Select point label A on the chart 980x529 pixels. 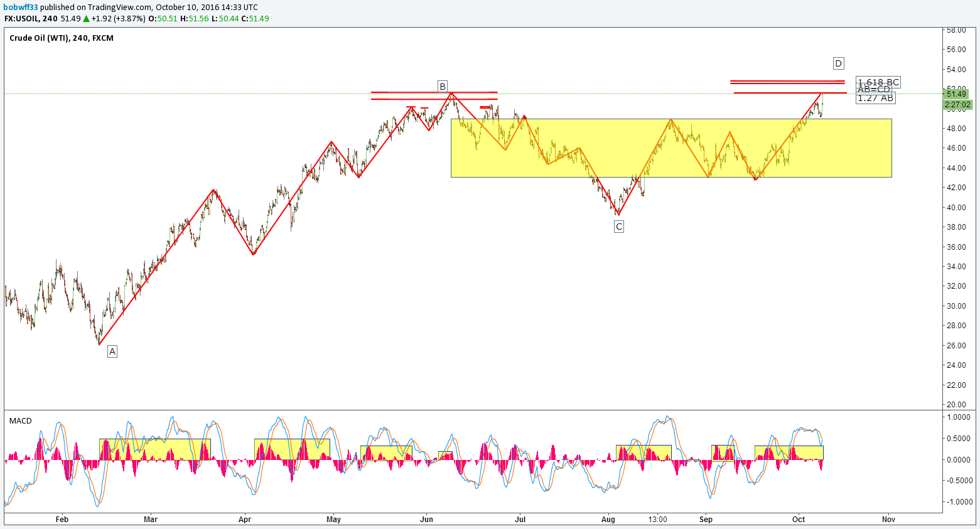pos(112,351)
